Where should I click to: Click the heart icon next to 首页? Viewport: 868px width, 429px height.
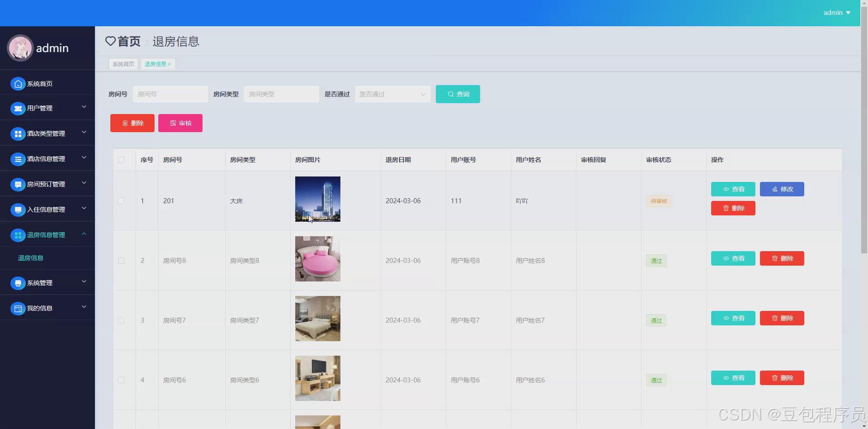click(x=110, y=41)
